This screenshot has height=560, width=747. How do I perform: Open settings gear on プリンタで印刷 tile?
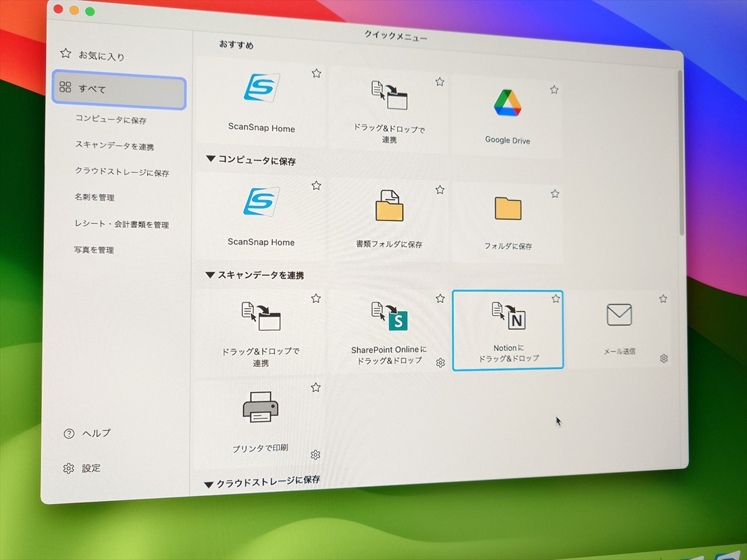point(315,455)
